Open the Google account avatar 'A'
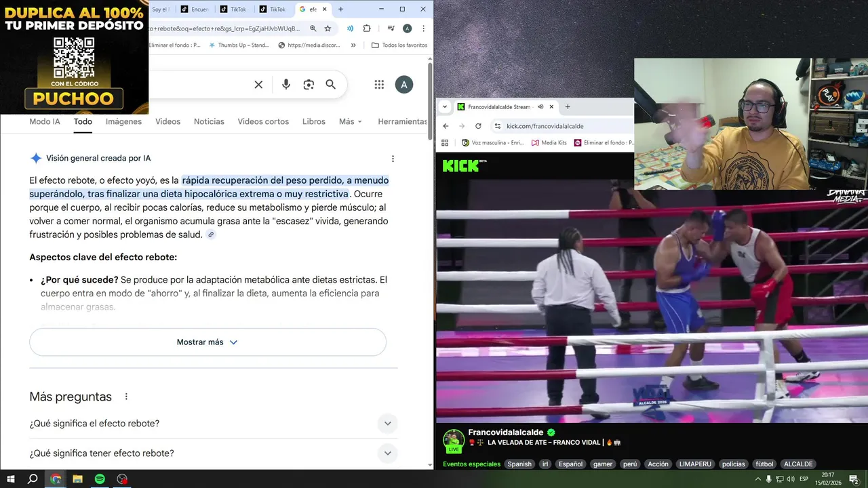Image resolution: width=868 pixels, height=488 pixels. click(404, 85)
